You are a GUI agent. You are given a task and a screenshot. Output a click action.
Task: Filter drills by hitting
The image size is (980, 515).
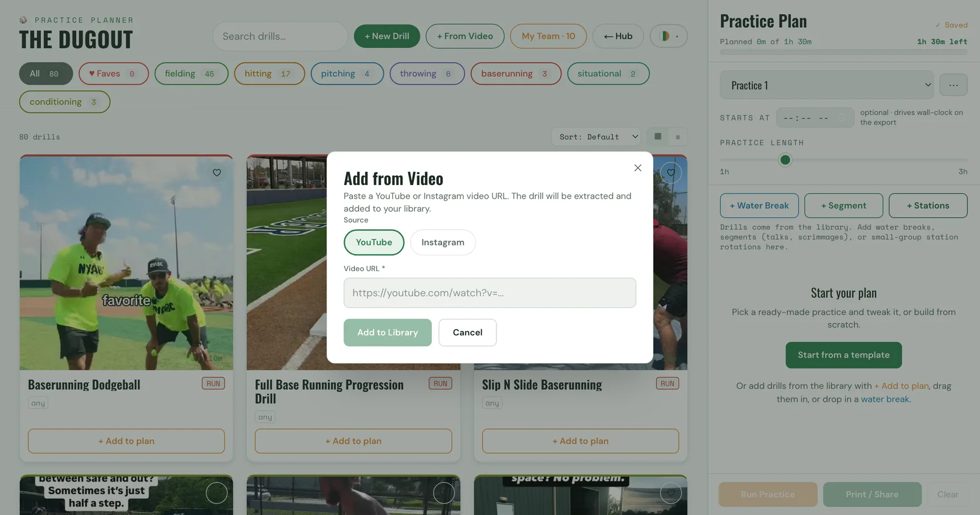[x=269, y=73]
